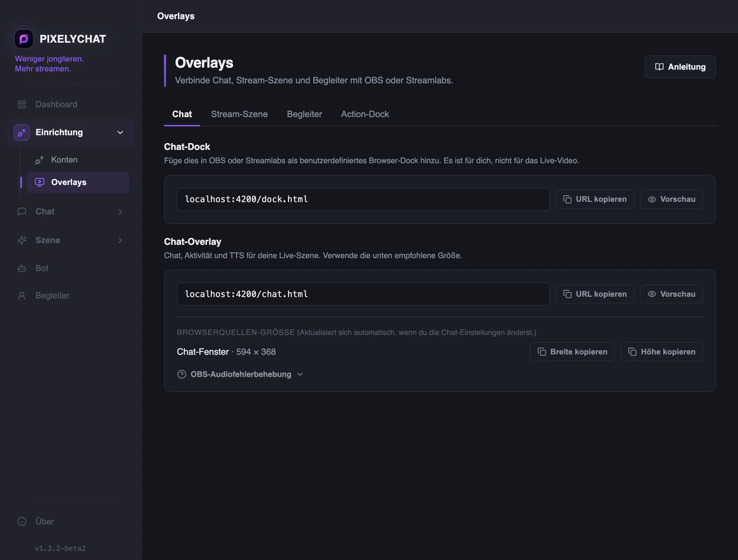Click eye icon for Chat-Overlay Vorschau
738x560 pixels.
[x=652, y=294]
